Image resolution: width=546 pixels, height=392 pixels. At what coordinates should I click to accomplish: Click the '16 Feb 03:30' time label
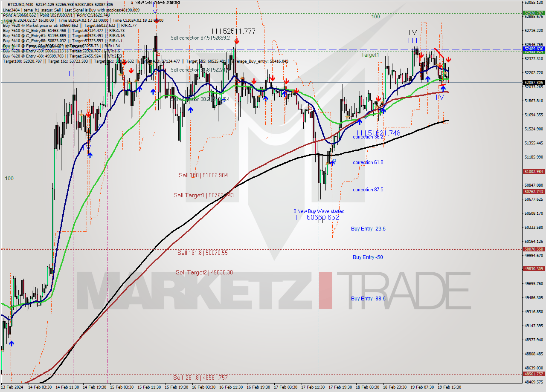203,387
